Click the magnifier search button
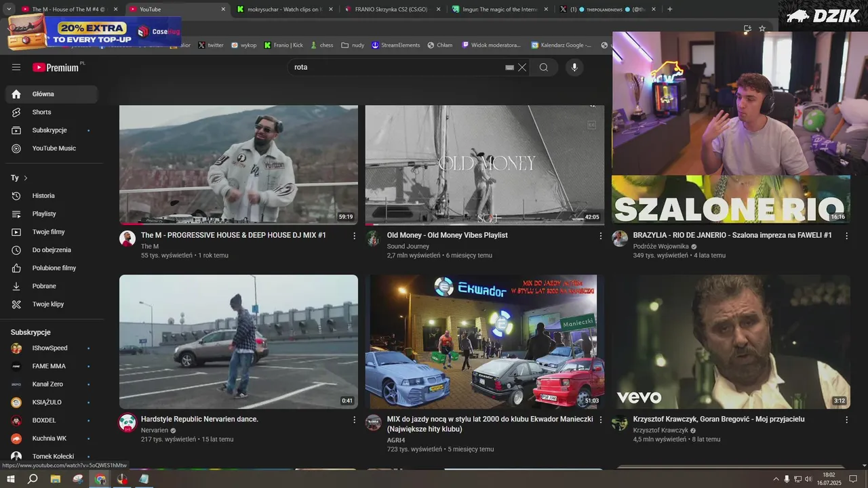This screenshot has height=488, width=868. click(544, 67)
